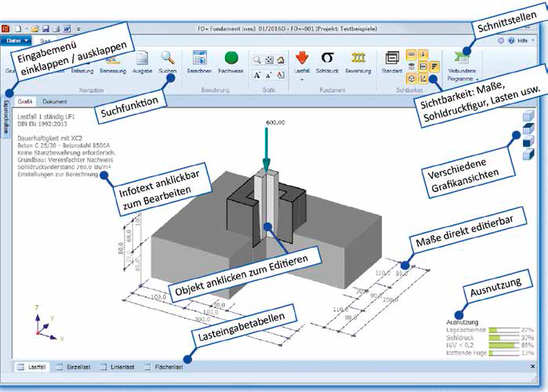Viewport: 548px width, 392px height.
Task: Open the Einzellast load table tab
Action: pos(74,367)
